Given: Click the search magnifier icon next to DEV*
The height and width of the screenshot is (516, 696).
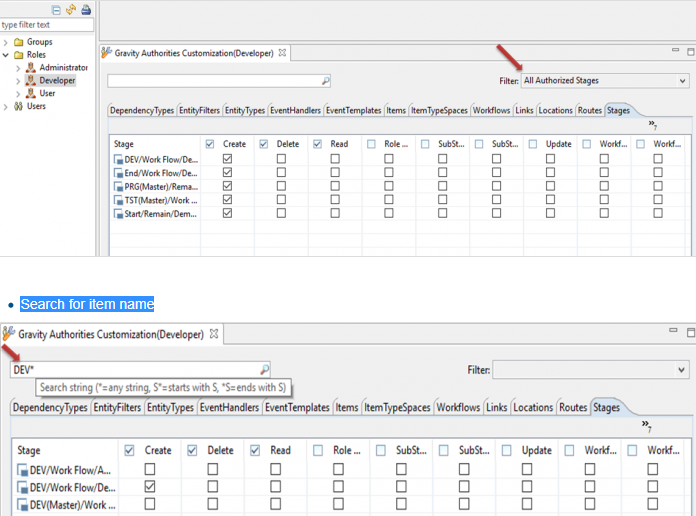Looking at the screenshot, I should pos(264,369).
